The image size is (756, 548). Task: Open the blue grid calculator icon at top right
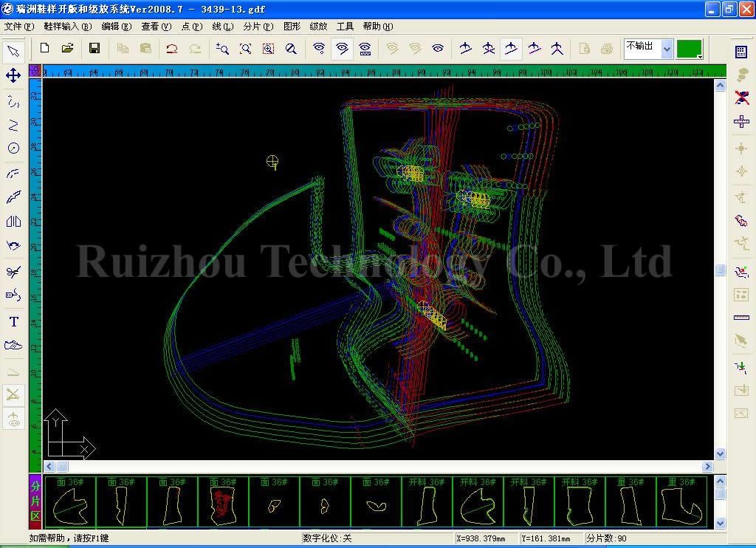(x=741, y=52)
